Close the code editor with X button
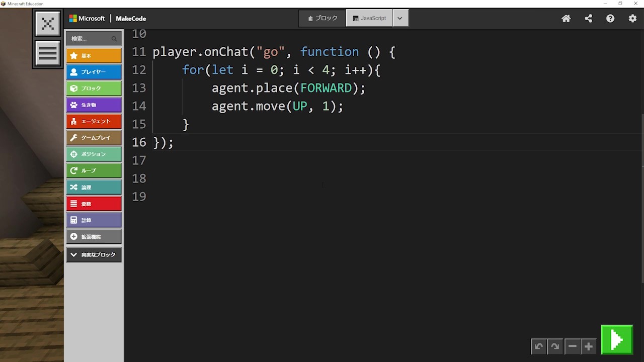 coord(48,24)
